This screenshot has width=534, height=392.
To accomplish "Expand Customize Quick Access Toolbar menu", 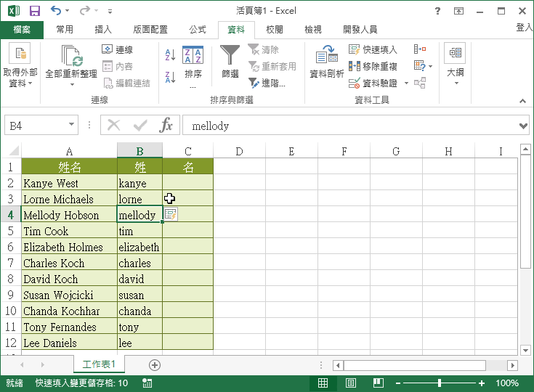I will pyautogui.click(x=110, y=11).
